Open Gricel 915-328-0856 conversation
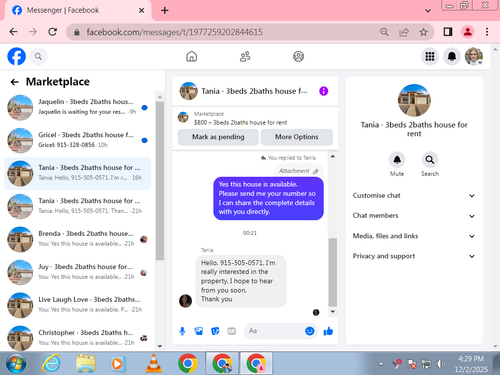 tap(77, 140)
